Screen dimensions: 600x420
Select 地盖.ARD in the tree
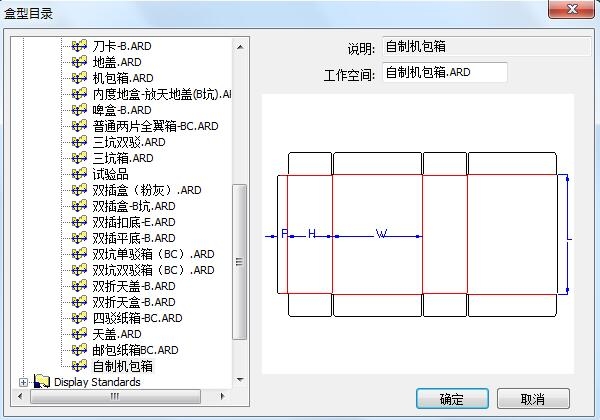coord(117,62)
